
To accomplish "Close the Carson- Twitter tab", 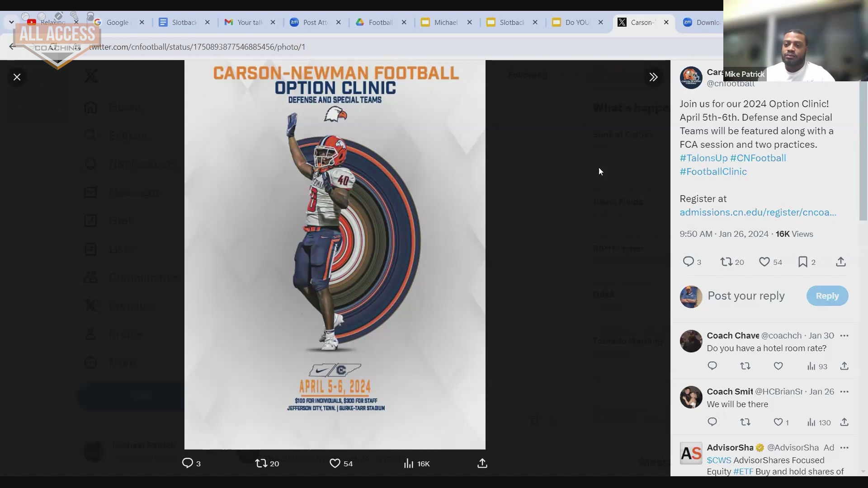I will [666, 22].
